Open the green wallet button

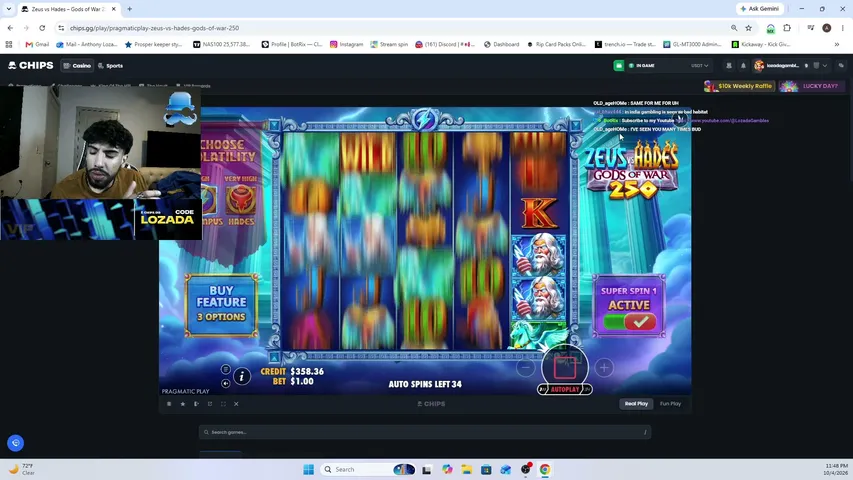click(619, 66)
